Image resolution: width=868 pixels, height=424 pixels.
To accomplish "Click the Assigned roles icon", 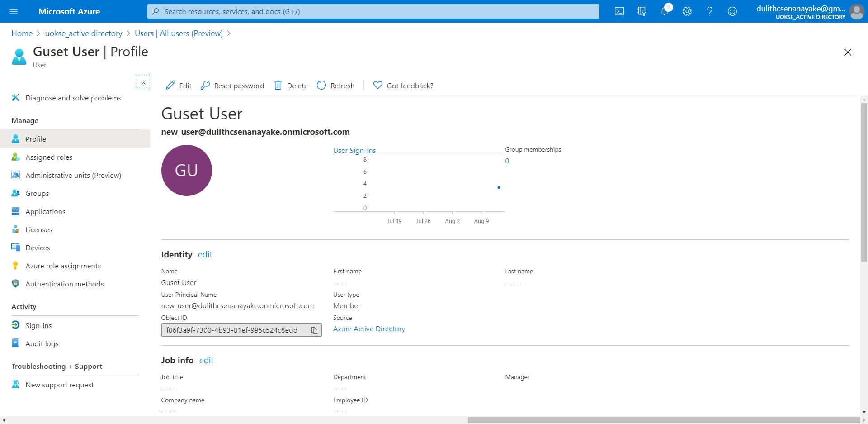I will (x=15, y=157).
